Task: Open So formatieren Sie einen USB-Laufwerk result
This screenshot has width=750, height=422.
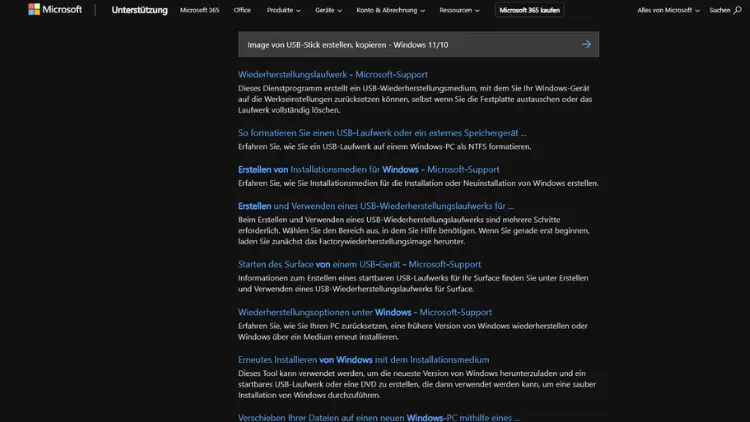Action: [382, 133]
